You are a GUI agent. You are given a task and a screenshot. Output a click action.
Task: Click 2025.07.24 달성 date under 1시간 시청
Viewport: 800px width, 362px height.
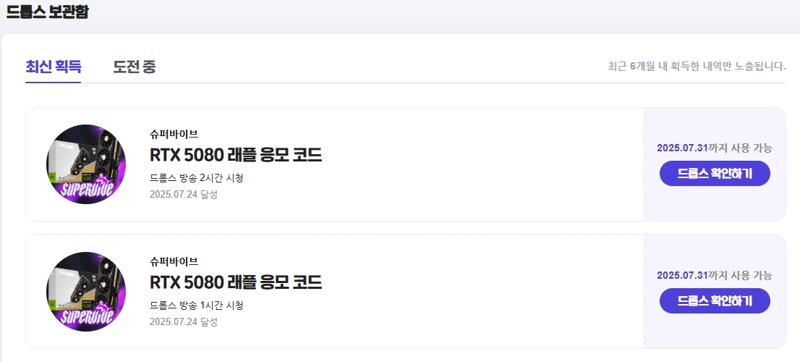pos(184,322)
